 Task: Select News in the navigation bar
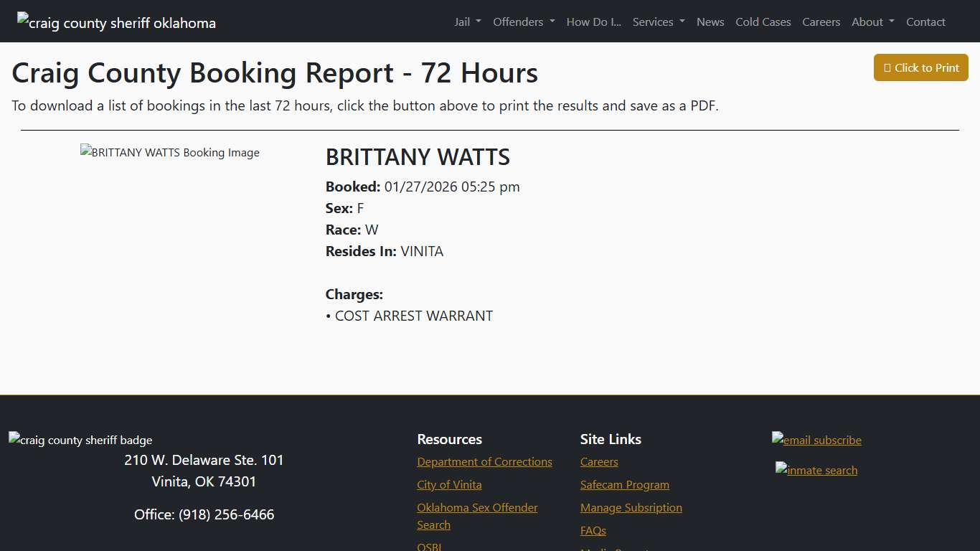[x=710, y=22]
